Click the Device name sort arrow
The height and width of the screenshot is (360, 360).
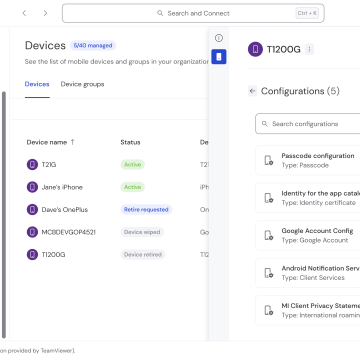(x=72, y=142)
